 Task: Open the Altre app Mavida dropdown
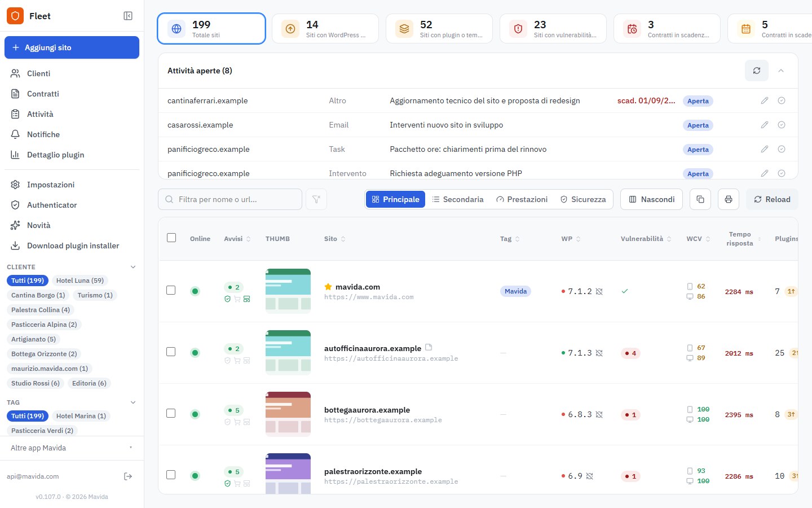tap(72, 448)
